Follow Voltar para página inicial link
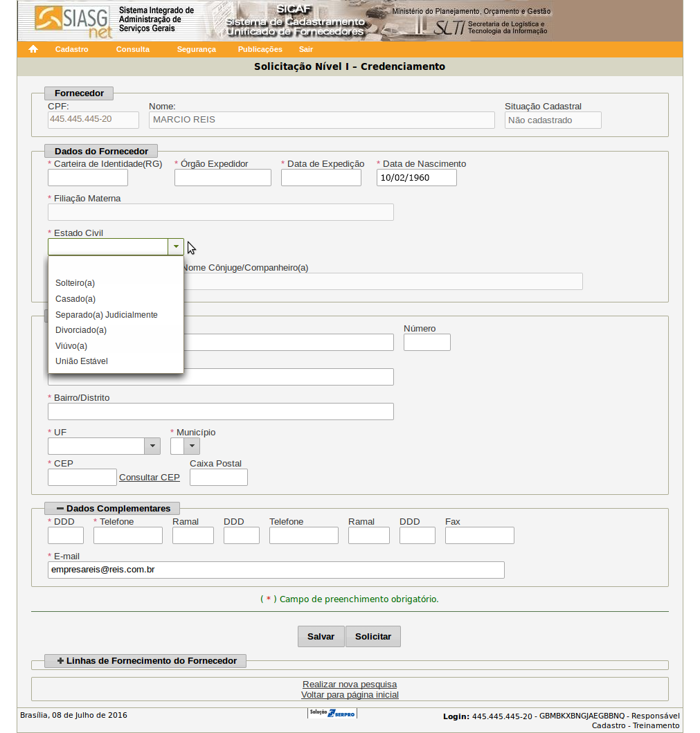The height and width of the screenshot is (733, 700). tap(350, 695)
